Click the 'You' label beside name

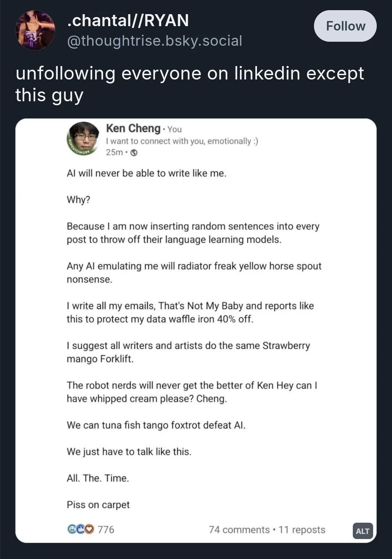click(175, 129)
